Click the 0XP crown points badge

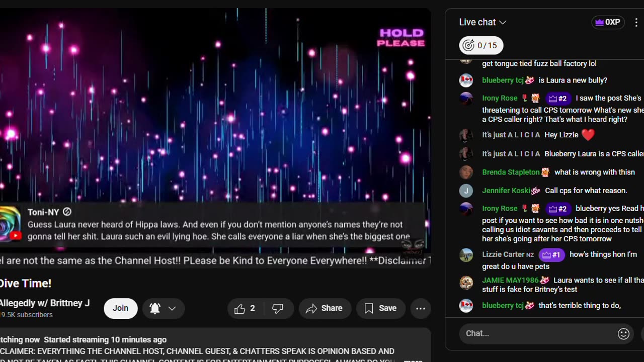[x=608, y=23]
